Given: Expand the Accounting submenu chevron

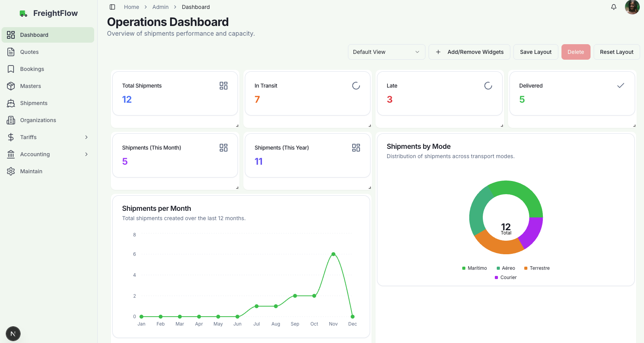Looking at the screenshot, I should [86, 154].
